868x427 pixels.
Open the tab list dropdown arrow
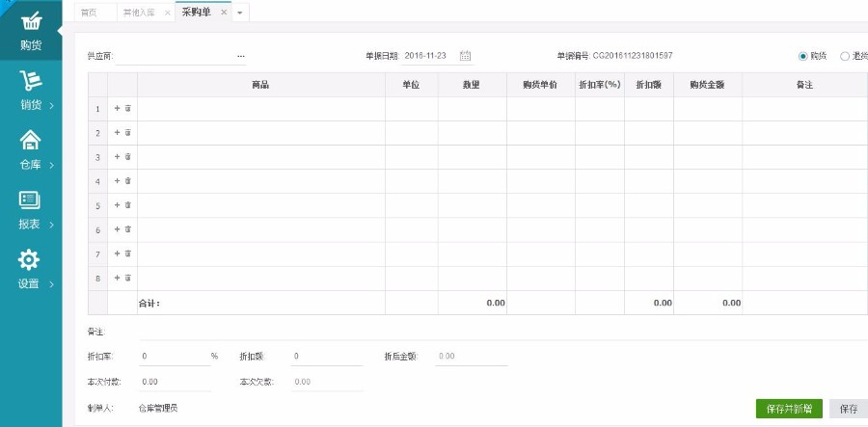coord(240,13)
